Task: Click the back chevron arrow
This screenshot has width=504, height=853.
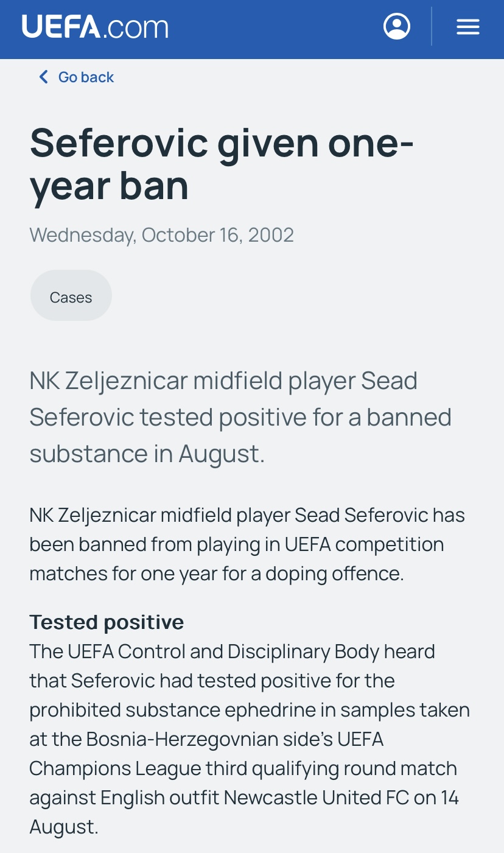Action: (43, 77)
